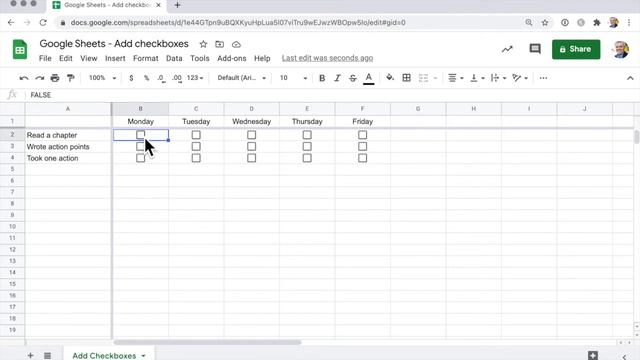Click the Last edit was seconds ago link

[x=327, y=58]
